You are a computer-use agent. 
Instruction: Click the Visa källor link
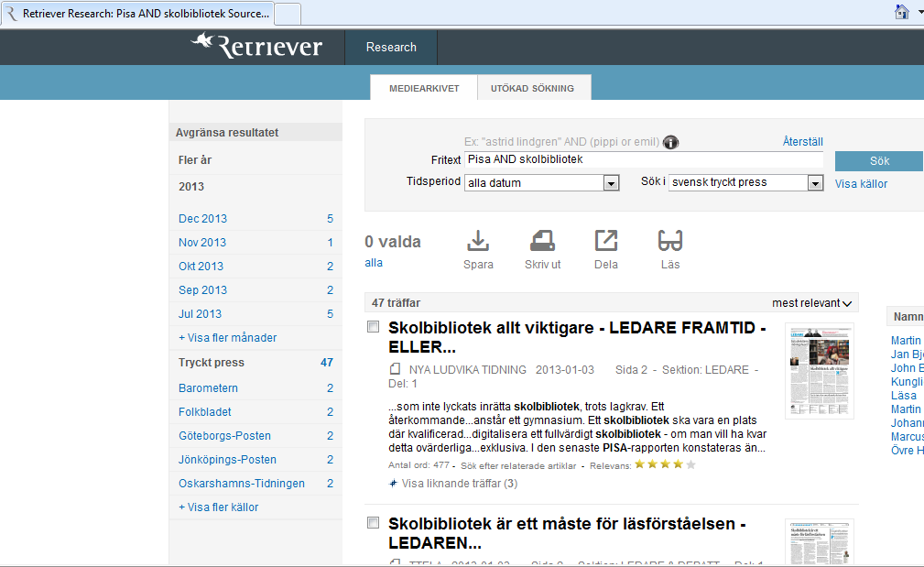pos(861,184)
